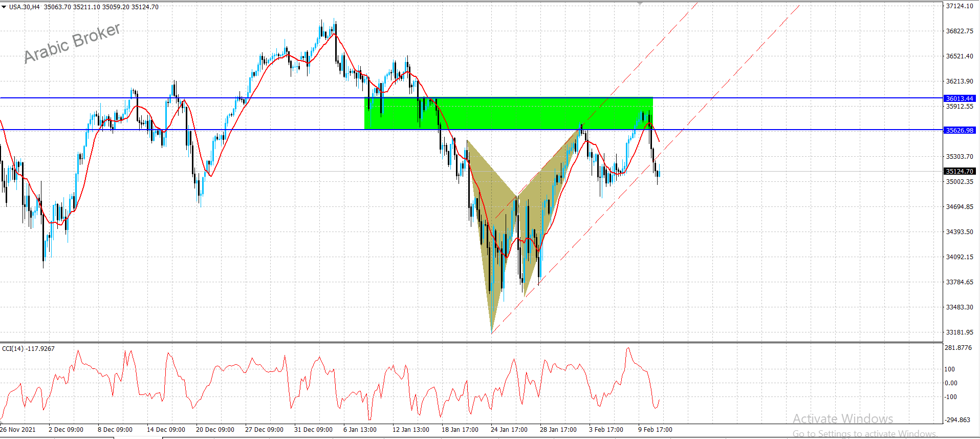Click the 35912.55 price axis label
Image resolution: width=980 pixels, height=439 pixels.
point(960,107)
